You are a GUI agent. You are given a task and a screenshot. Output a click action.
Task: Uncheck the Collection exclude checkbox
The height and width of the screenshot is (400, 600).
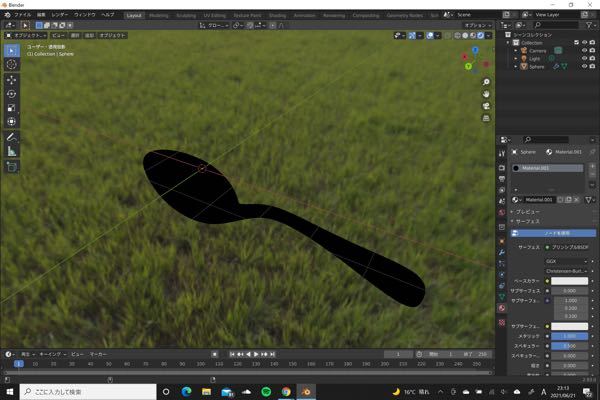(x=576, y=42)
